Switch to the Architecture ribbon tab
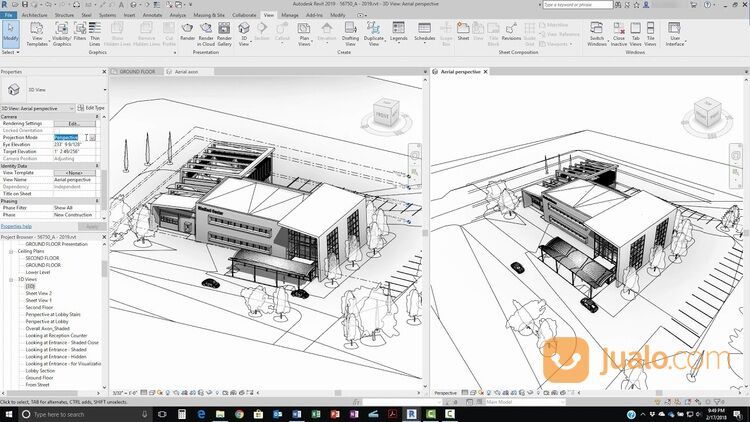The height and width of the screenshot is (422, 750). click(x=34, y=15)
